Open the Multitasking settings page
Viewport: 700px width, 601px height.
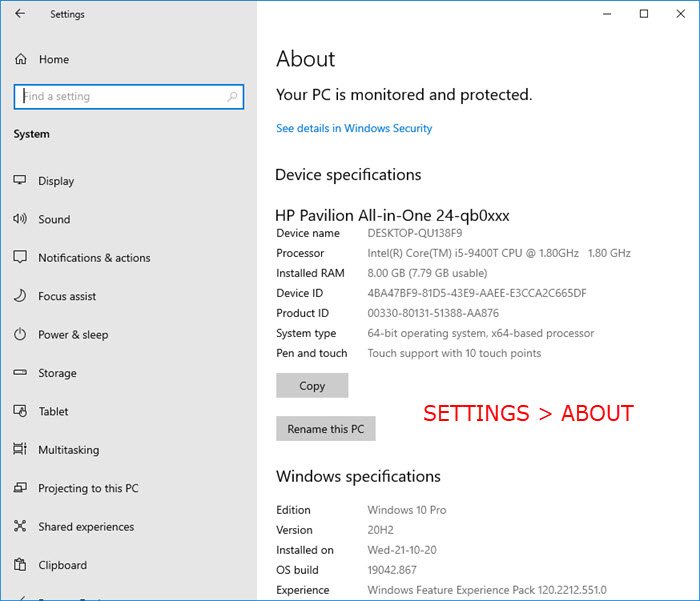click(x=68, y=450)
